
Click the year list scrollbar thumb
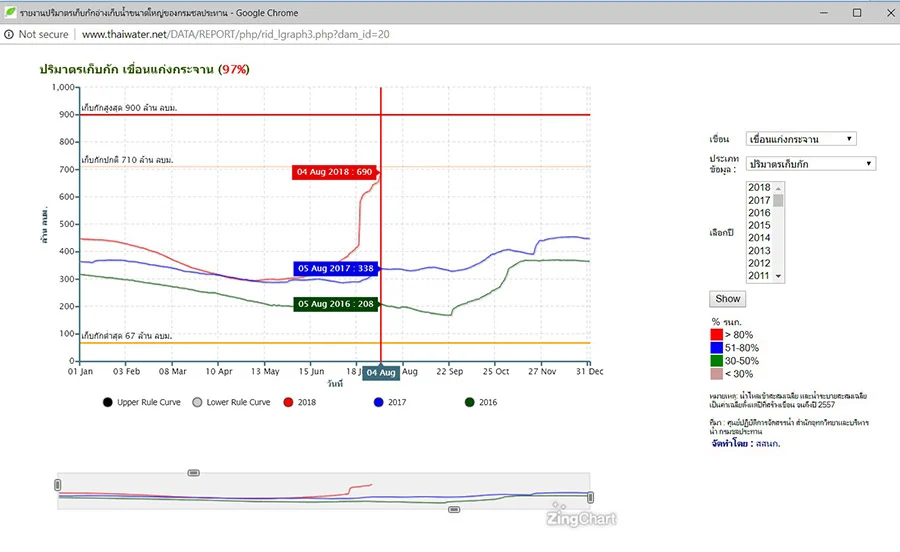click(x=778, y=200)
